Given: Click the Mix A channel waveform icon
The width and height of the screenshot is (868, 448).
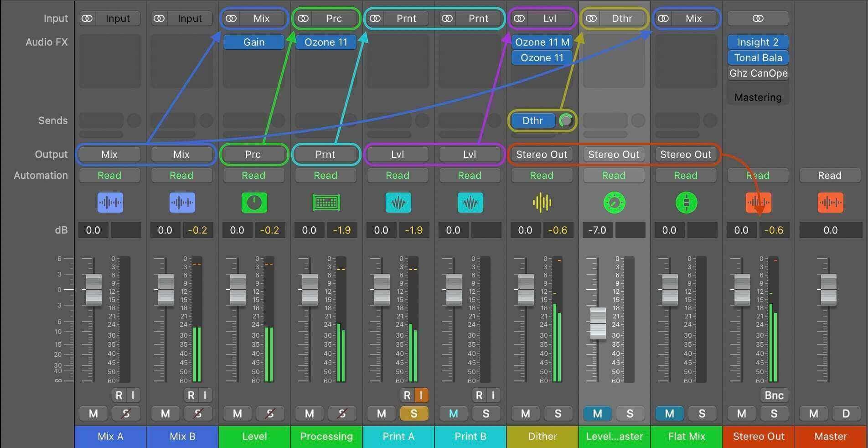Looking at the screenshot, I should coord(110,203).
